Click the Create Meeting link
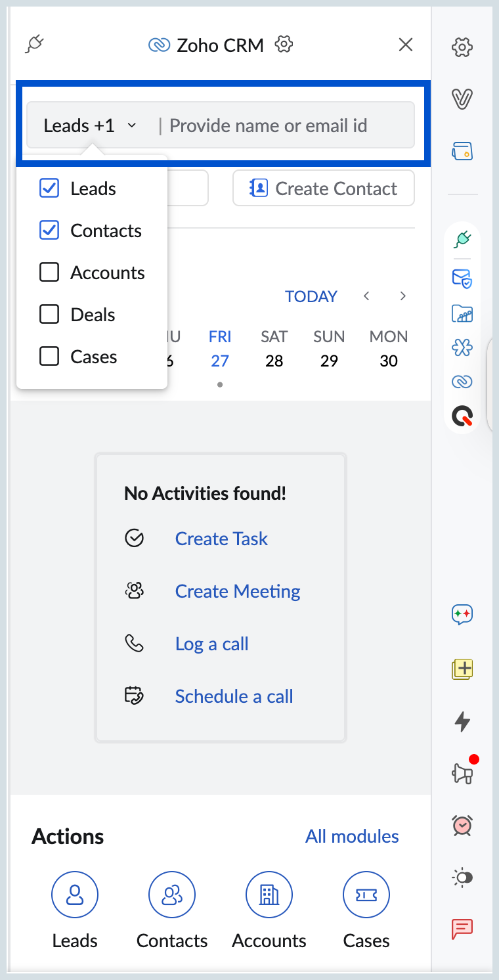This screenshot has height=980, width=499. [238, 591]
